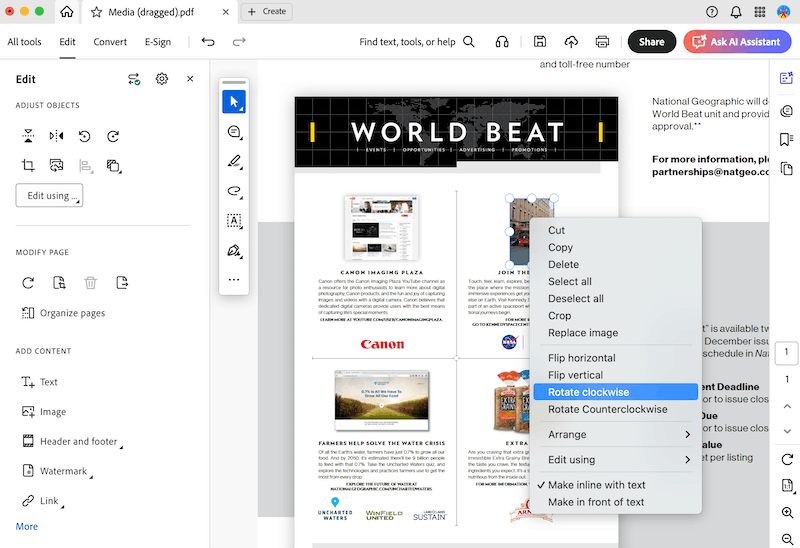Close the Media (dragged).pdf tab
The height and width of the screenshot is (548, 800).
tap(226, 12)
